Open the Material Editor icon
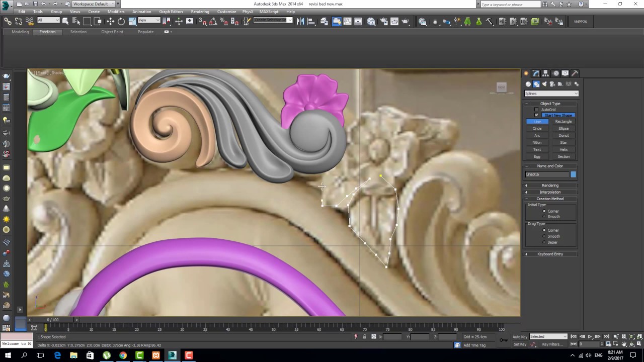Viewport: 644px width, 362px height. pos(371,21)
